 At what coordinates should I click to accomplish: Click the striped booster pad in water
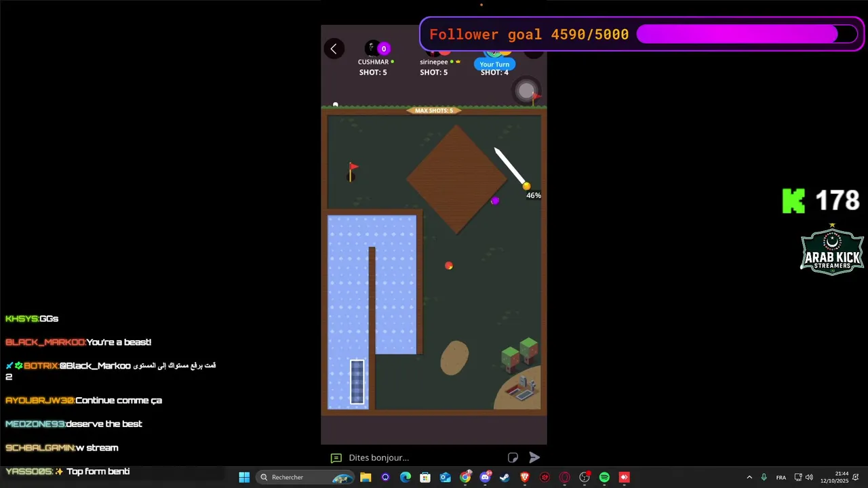[357, 382]
